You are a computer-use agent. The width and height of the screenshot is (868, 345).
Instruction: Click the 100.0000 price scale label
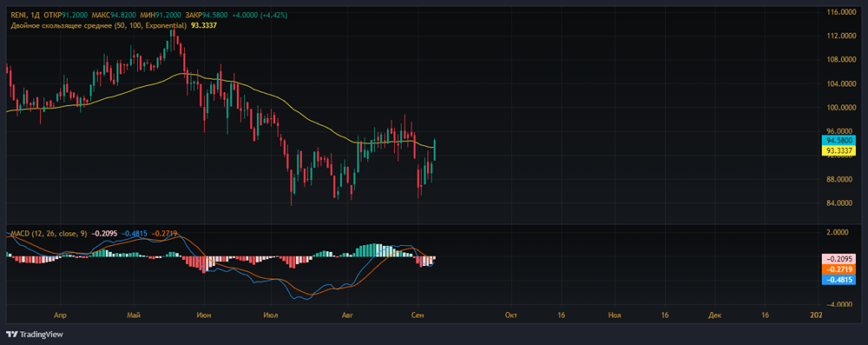pos(841,107)
